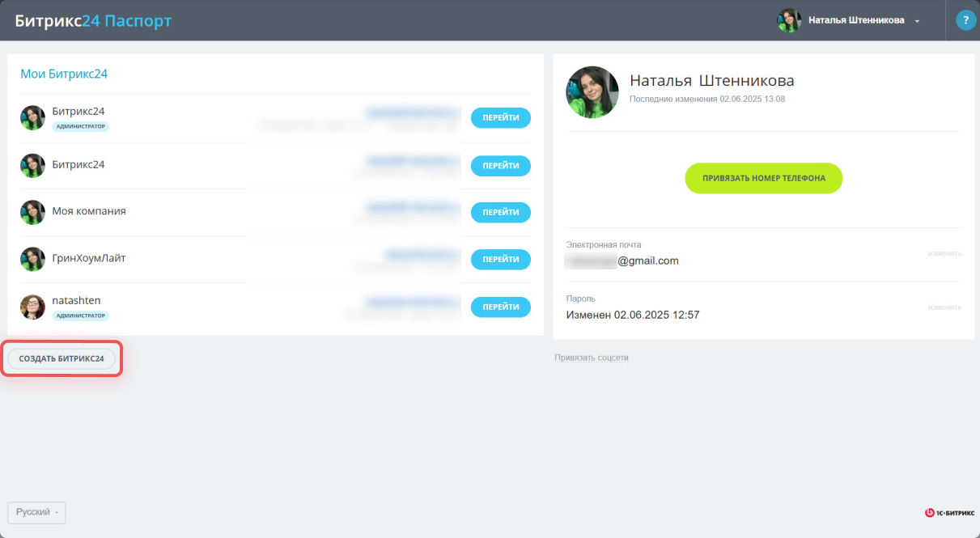Screen dimensions: 980x538
Task: Click the large profile photo of Наталья Штенникова
Action: click(x=592, y=92)
